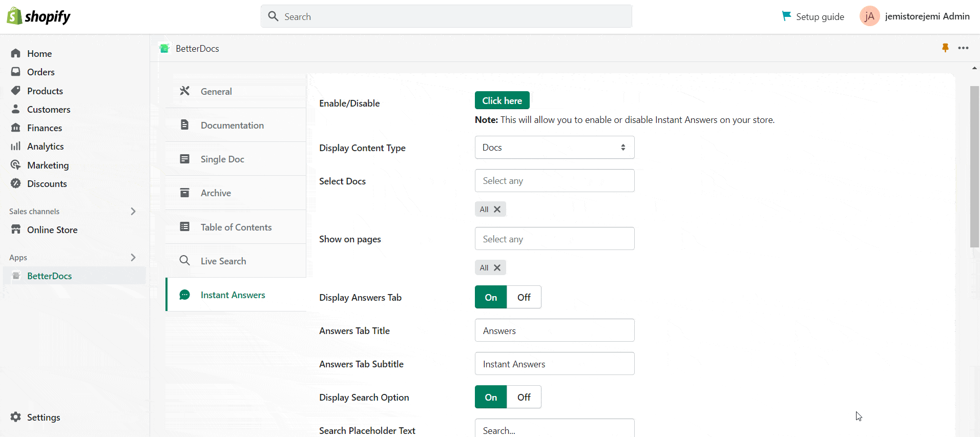Click the Search Placeholder Text field

pos(555,428)
